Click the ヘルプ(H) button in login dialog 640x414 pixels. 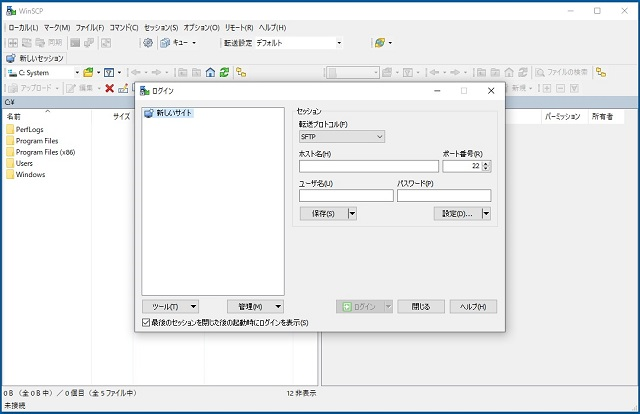[x=473, y=306]
